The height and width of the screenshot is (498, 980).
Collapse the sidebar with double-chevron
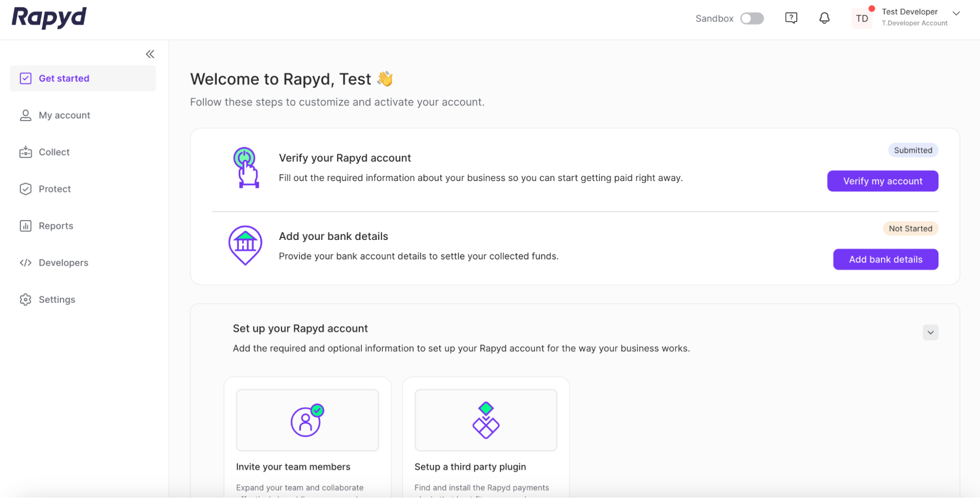pos(150,54)
